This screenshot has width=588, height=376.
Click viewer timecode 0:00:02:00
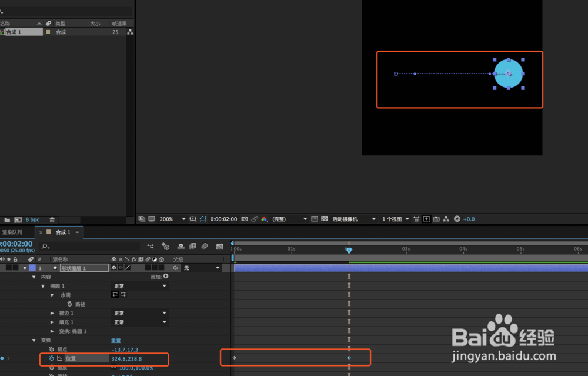(x=223, y=219)
